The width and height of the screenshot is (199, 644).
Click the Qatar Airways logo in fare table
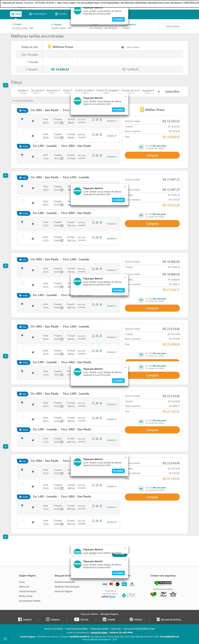click(x=123, y=47)
